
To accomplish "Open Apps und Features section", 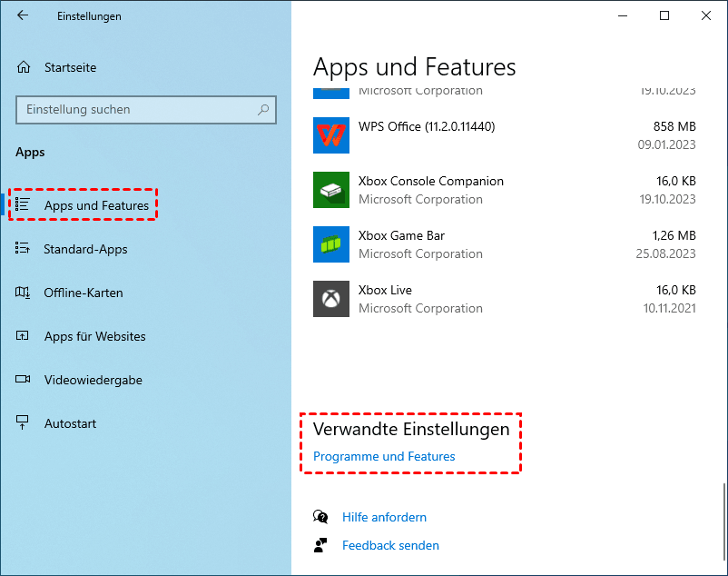I will pos(96,205).
